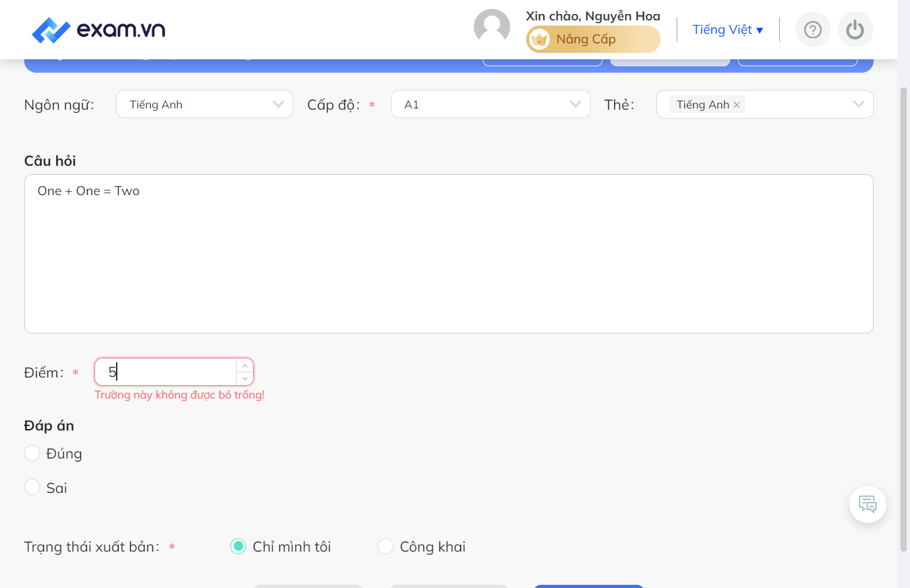The height and width of the screenshot is (588, 910).
Task: Focus the Câu hỏi question text area
Action: pos(449,254)
